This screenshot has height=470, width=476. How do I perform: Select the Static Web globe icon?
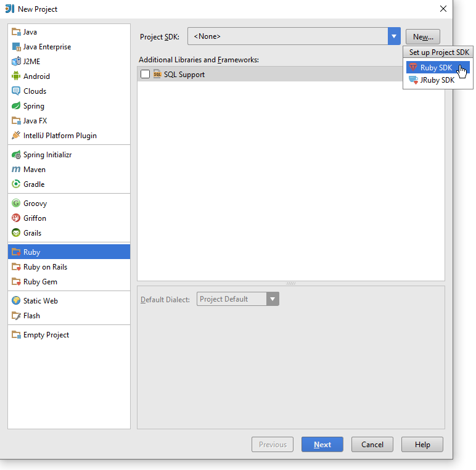[x=16, y=300]
